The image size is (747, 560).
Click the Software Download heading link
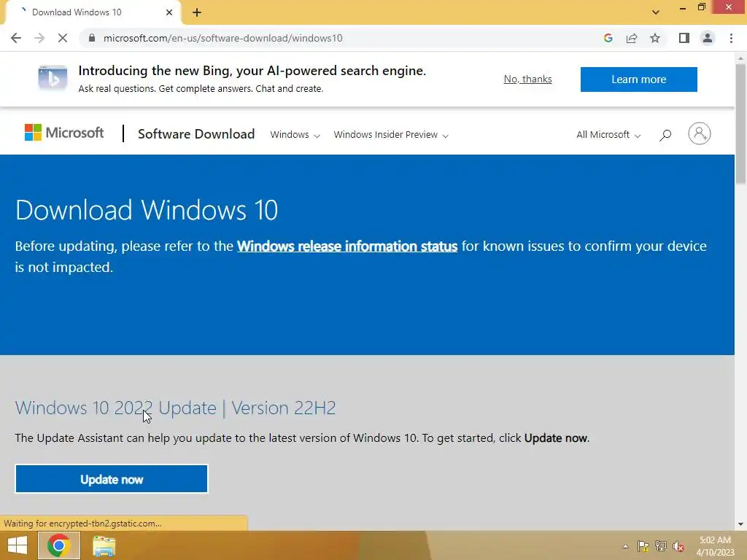[x=196, y=134]
